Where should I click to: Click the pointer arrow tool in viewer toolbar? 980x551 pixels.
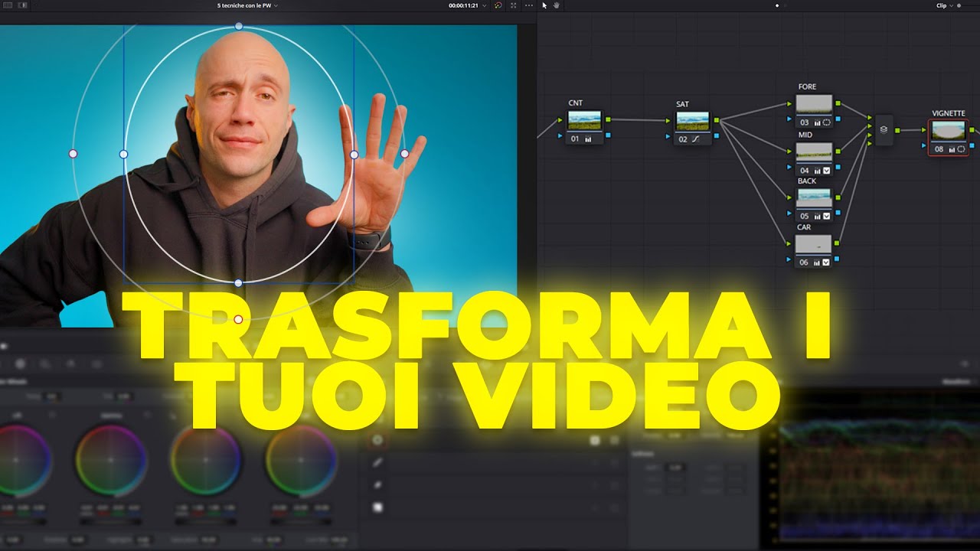coord(545,5)
